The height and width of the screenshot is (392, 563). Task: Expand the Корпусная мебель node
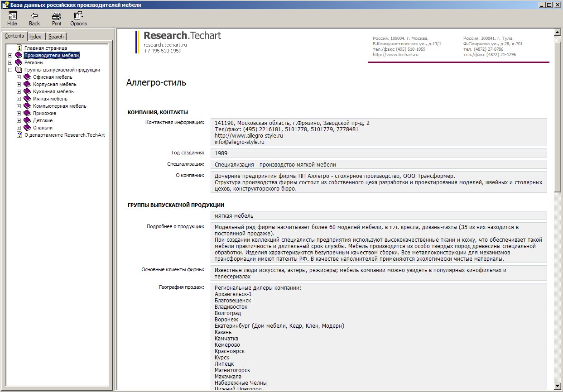coord(19,84)
